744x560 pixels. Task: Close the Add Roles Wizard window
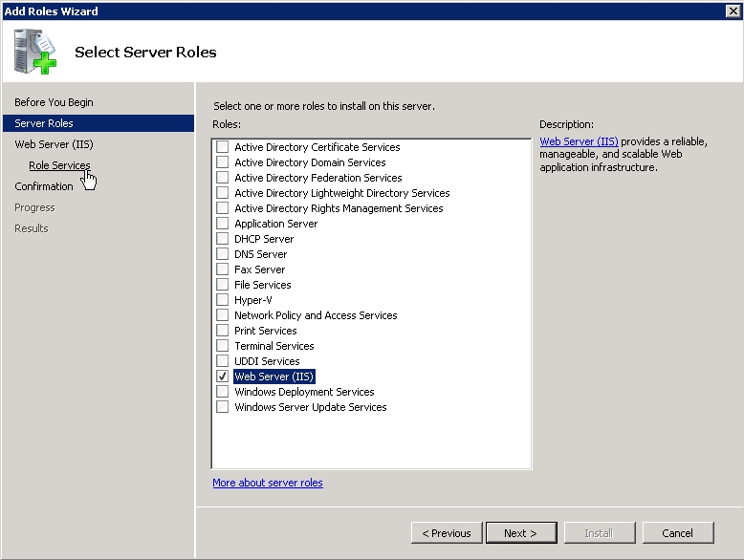coord(733,11)
